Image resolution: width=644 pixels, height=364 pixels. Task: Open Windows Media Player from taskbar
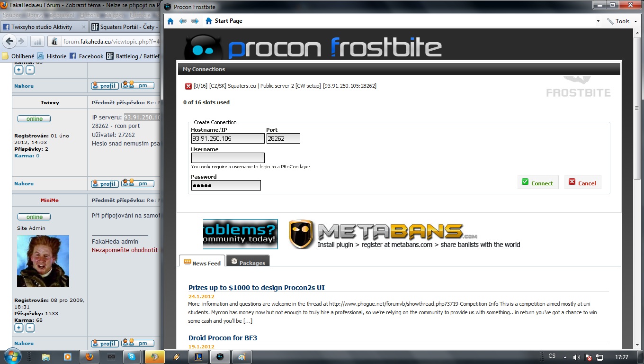pyautogui.click(x=67, y=356)
